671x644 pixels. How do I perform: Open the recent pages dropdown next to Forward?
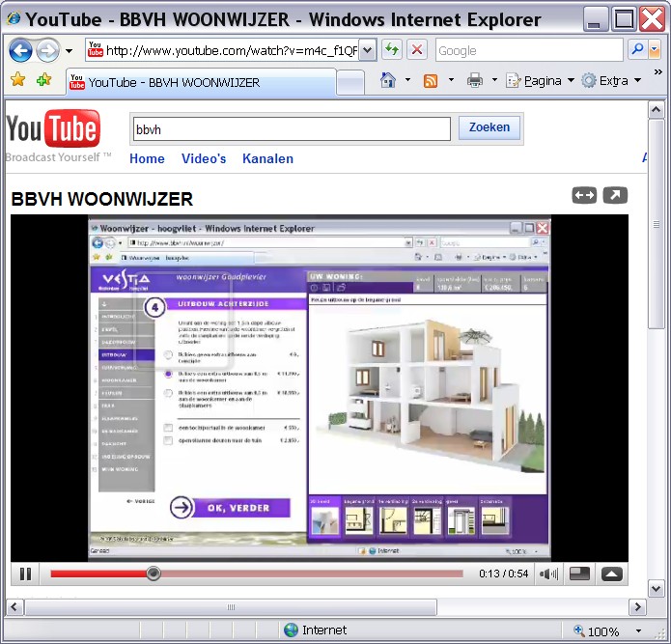[x=69, y=51]
